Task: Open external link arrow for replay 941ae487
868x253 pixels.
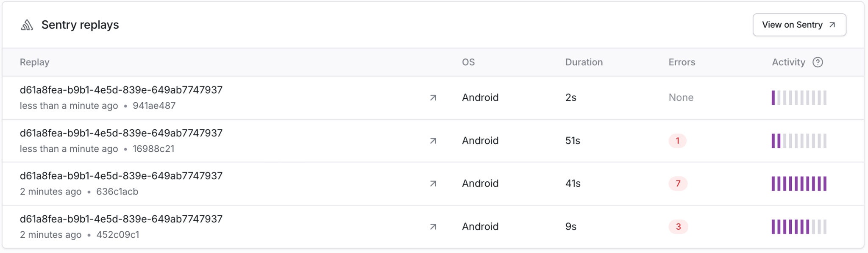Action: [x=433, y=98]
